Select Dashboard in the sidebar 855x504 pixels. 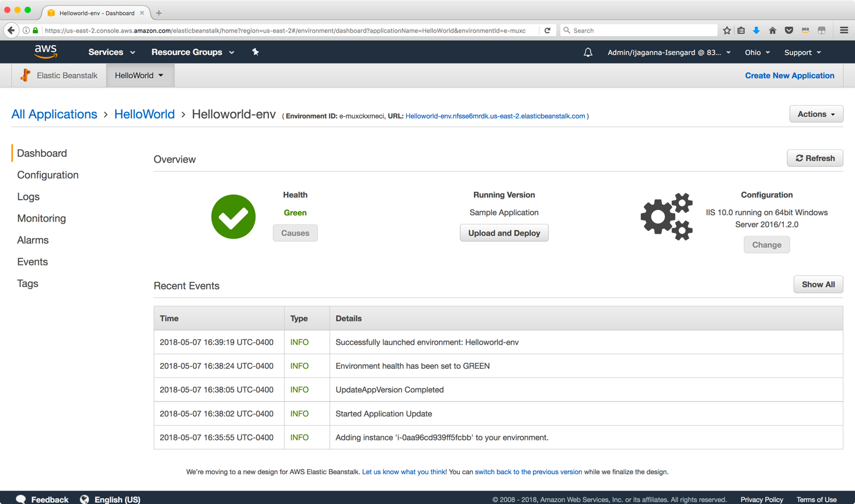click(42, 153)
